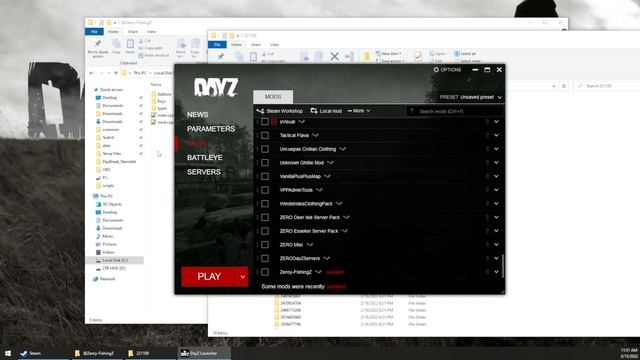Click Pin to Quick access in the @Zeroy-FishingZ window
640x360 pixels.
[x=98, y=48]
